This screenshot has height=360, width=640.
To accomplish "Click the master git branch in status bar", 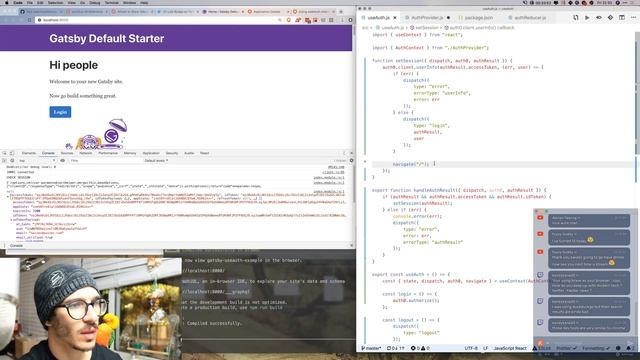I will [x=371, y=348].
